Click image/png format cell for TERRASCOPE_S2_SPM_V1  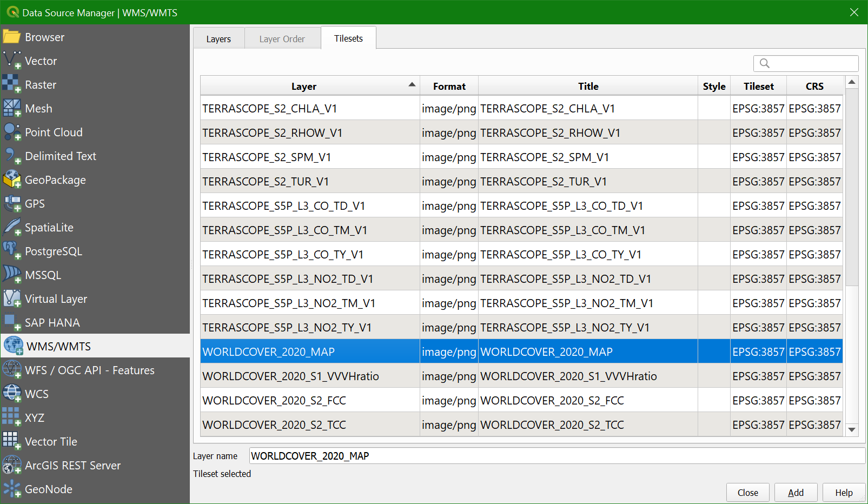[x=449, y=157]
